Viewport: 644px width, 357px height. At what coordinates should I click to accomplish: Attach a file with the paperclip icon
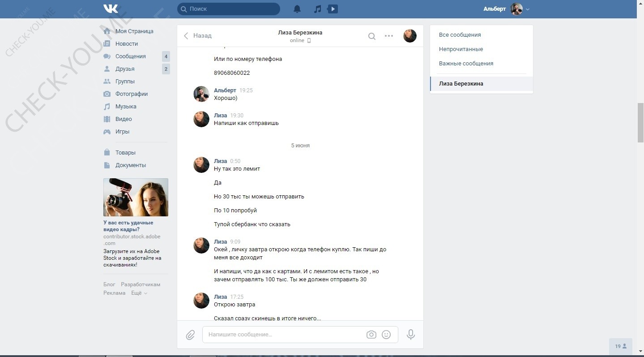(x=190, y=335)
